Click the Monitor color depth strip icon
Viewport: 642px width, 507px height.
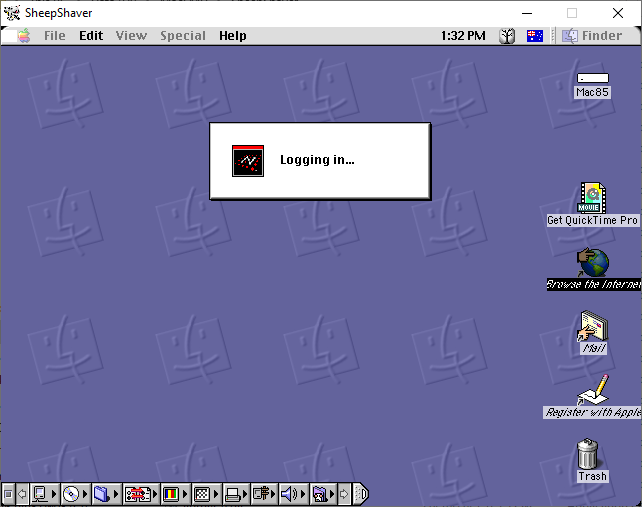click(171, 494)
